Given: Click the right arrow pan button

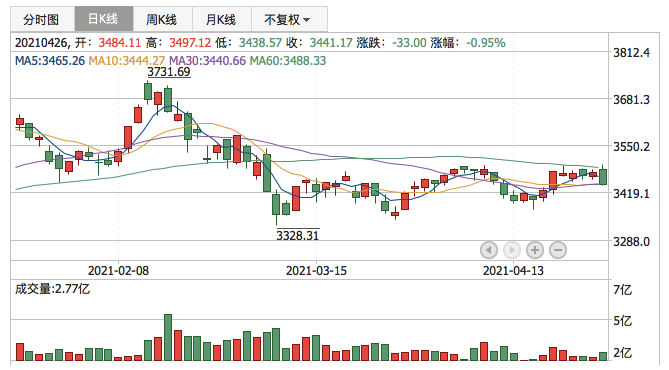Looking at the screenshot, I should click(512, 250).
